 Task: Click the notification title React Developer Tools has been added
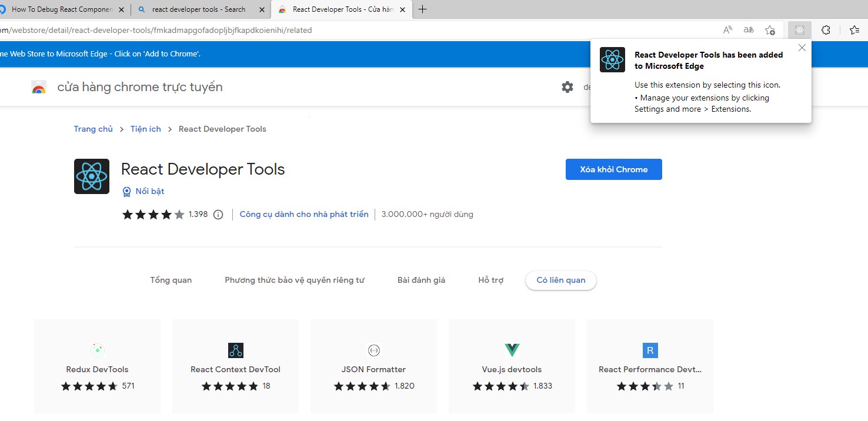(709, 60)
